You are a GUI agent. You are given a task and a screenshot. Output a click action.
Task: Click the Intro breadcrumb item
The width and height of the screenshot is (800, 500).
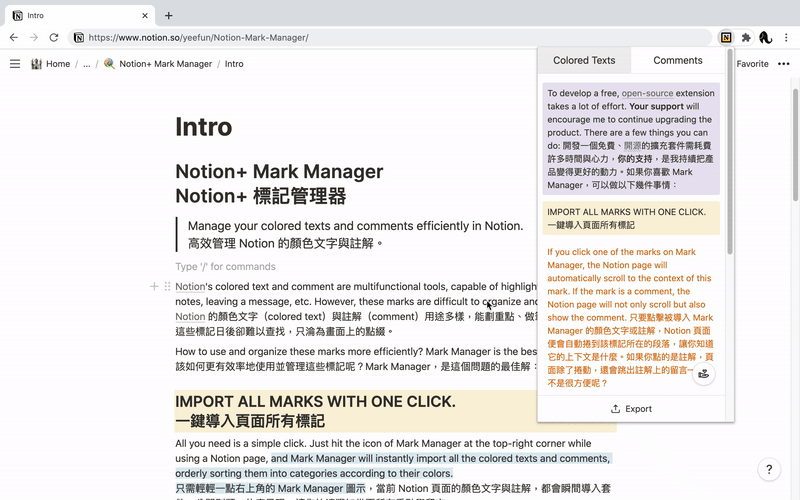pyautogui.click(x=234, y=64)
